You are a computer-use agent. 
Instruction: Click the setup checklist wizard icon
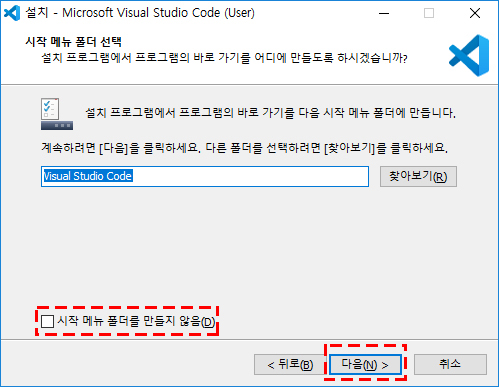coord(57,114)
